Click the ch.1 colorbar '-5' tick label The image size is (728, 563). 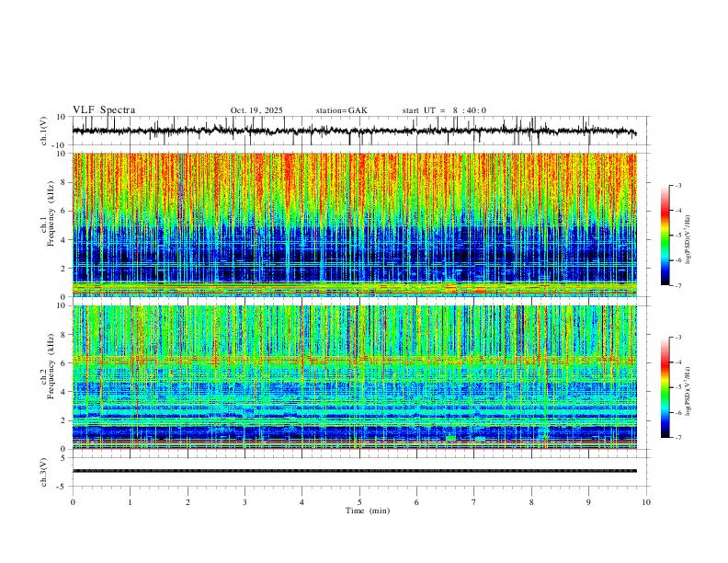(x=678, y=236)
